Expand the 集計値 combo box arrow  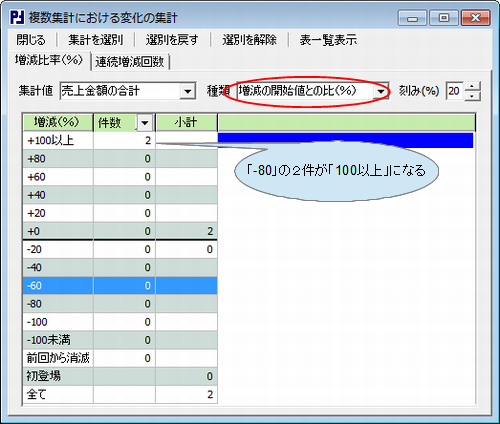tap(188, 91)
